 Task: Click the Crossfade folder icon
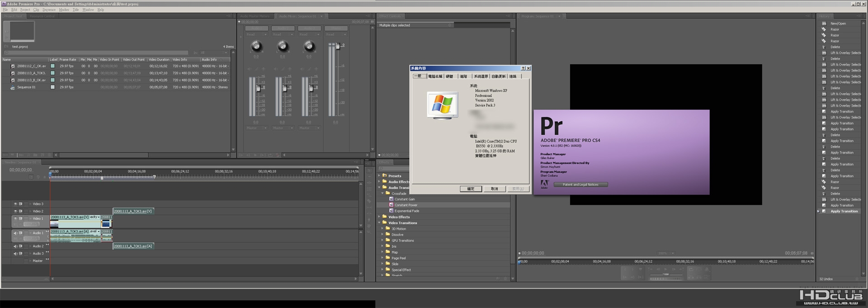(x=388, y=193)
